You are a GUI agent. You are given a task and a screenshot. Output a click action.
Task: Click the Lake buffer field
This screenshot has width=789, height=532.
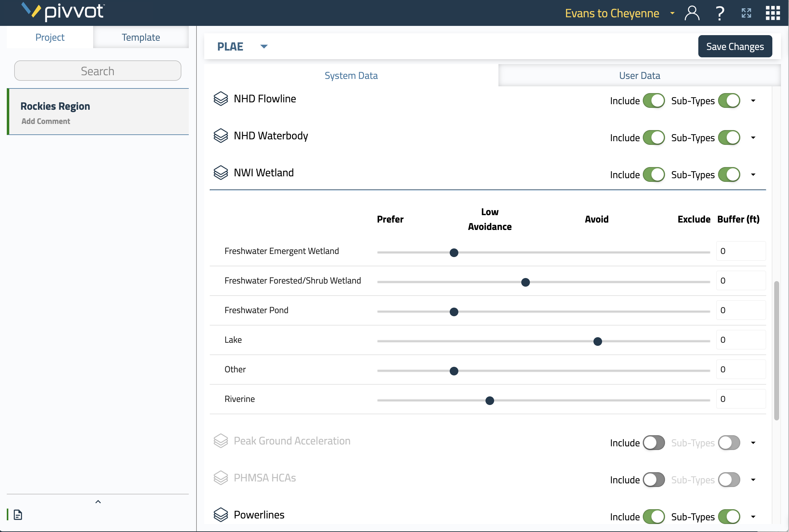click(741, 340)
